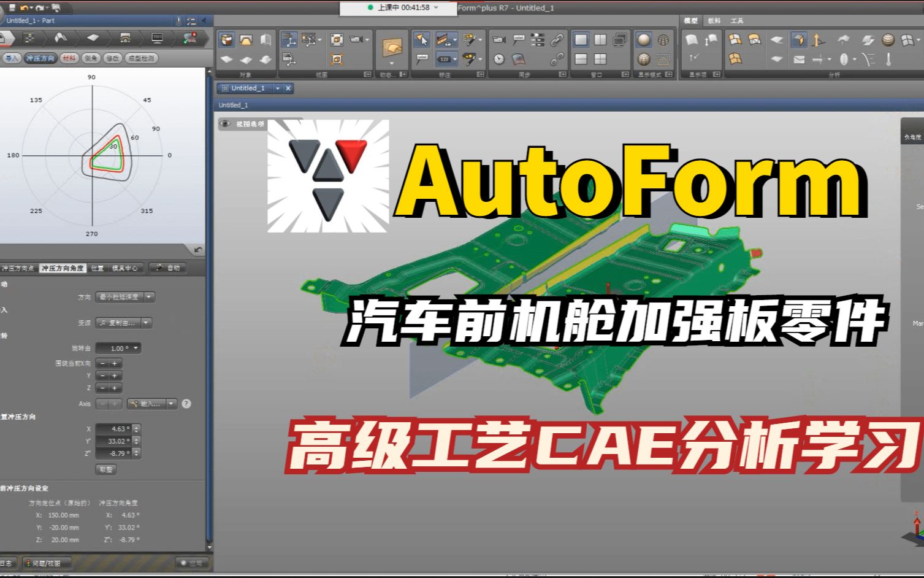The image size is (924, 578).
Task: Open the camera view dropdown arrow
Action: (367, 40)
